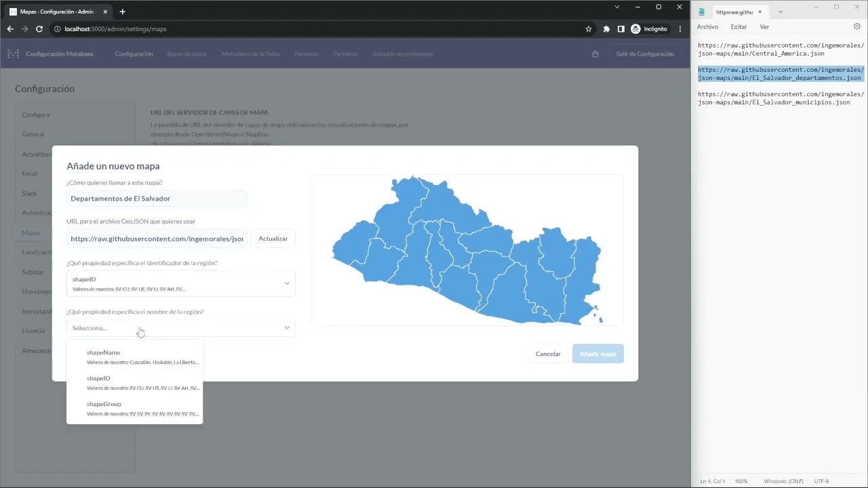Click UTF-8 encoding status entry
868x488 pixels.
(821, 481)
